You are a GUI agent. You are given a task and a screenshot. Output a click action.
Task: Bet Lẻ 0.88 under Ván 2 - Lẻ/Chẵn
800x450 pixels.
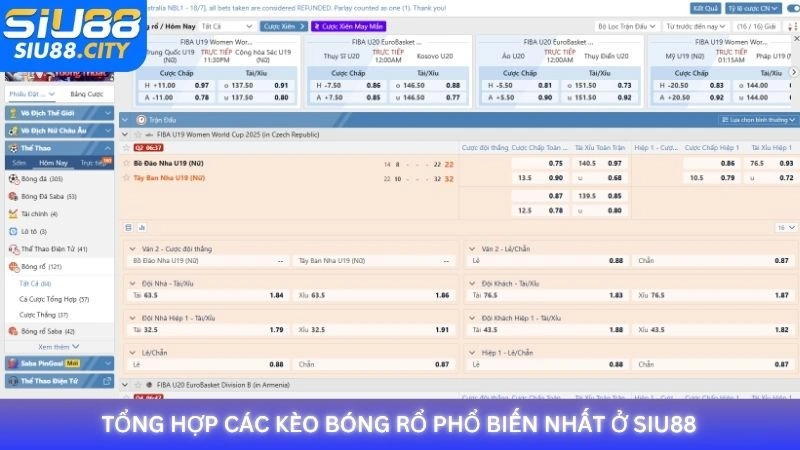(x=548, y=261)
